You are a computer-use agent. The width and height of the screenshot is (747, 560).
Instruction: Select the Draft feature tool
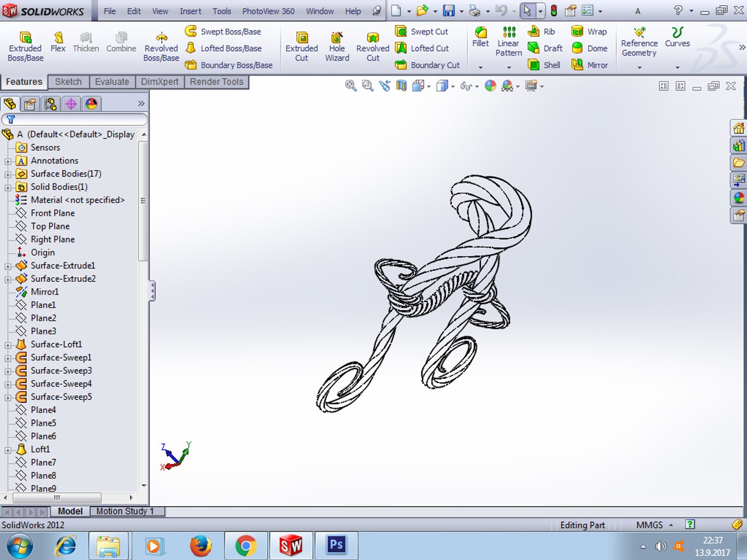pyautogui.click(x=545, y=48)
